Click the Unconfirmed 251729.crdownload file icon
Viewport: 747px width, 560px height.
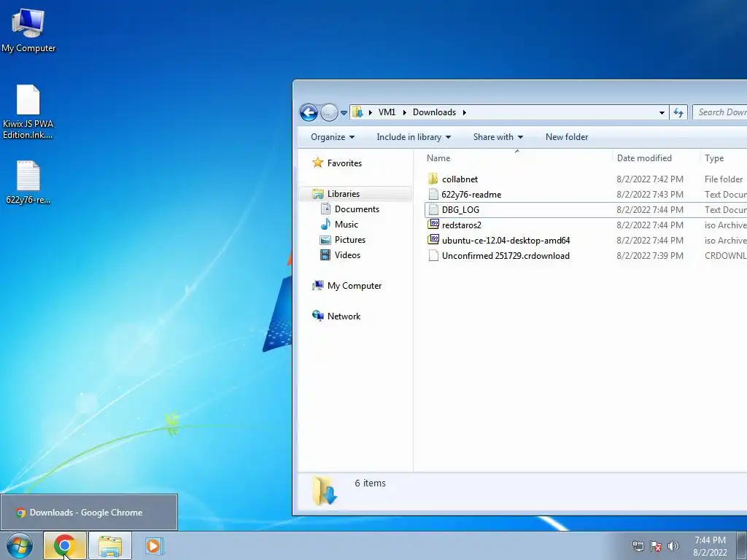[433, 256]
